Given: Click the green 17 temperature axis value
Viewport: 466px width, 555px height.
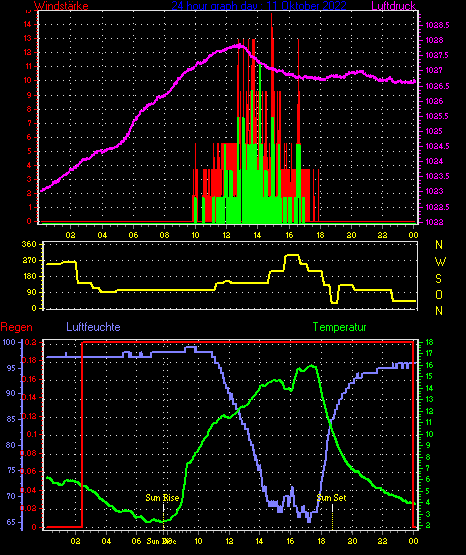Looking at the screenshot, I should pos(429,353).
